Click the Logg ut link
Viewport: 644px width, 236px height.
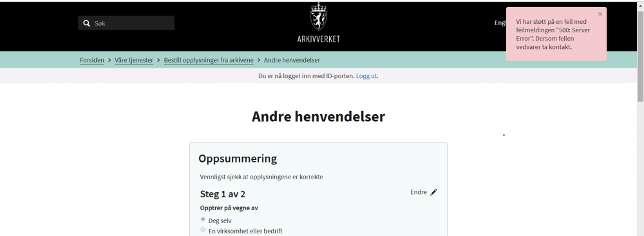coord(366,76)
